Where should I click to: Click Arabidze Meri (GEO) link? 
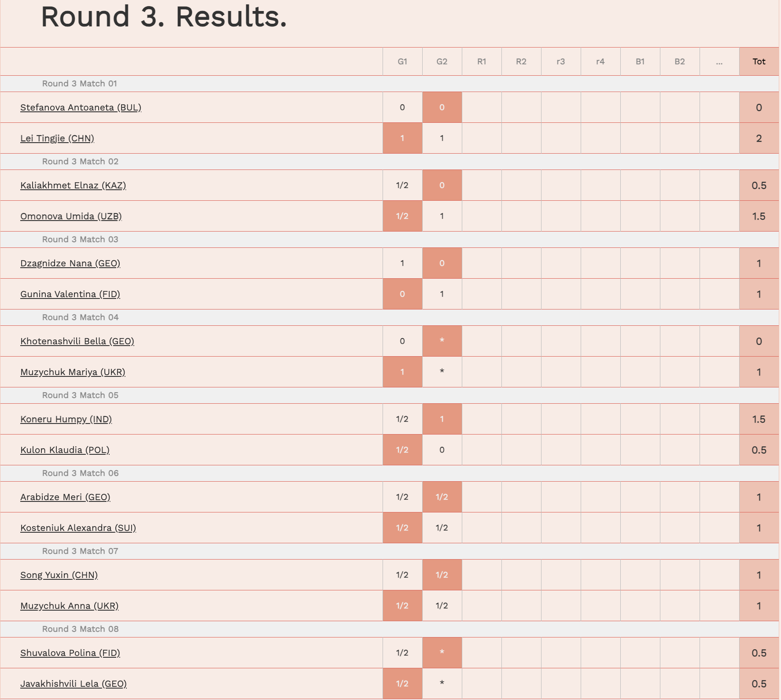click(x=65, y=497)
